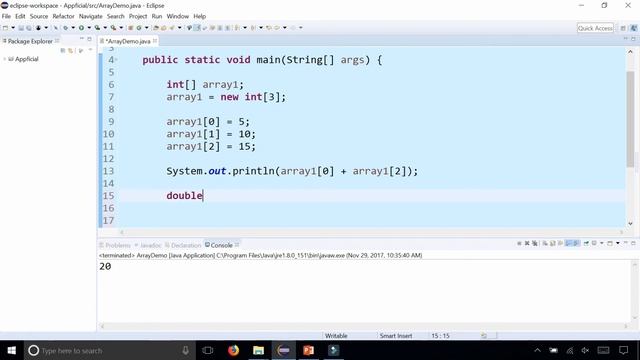The image size is (640, 360).
Task: Open PowerPoint from the taskbar
Action: point(309,351)
